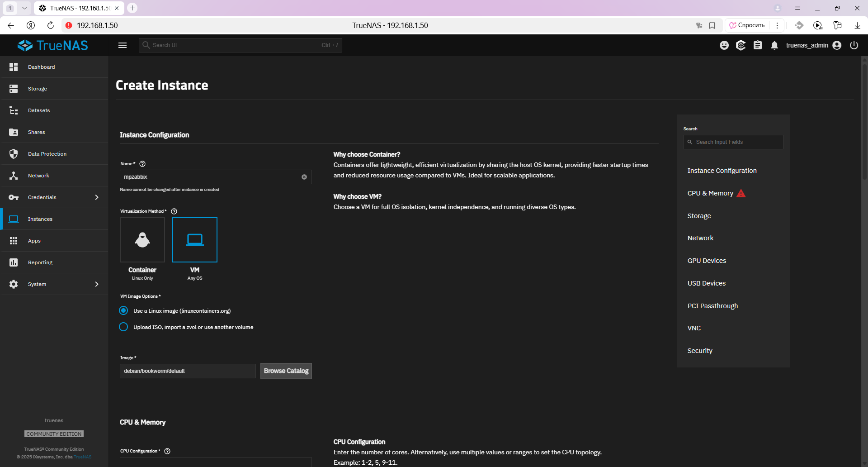Toggle the sidebar hamburger menu
The height and width of the screenshot is (467, 868).
[123, 45]
